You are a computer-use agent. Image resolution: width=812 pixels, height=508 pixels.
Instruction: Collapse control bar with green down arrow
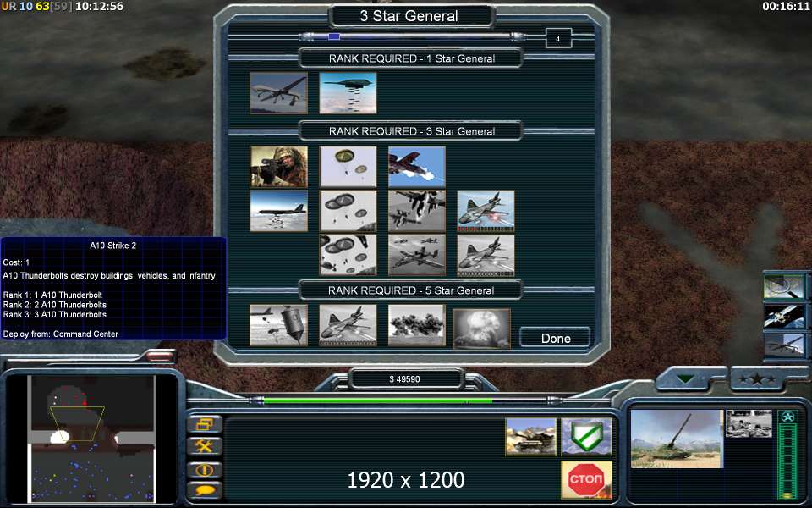click(x=685, y=379)
